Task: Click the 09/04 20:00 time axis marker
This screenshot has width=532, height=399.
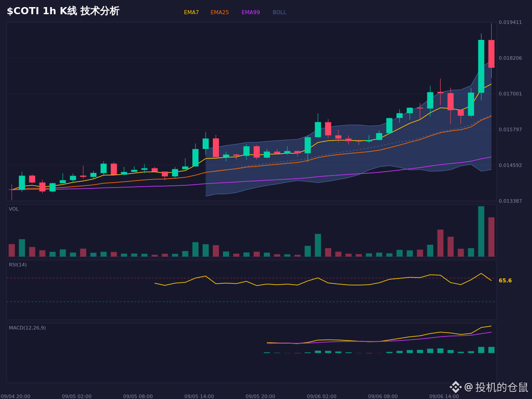Action: point(16,396)
